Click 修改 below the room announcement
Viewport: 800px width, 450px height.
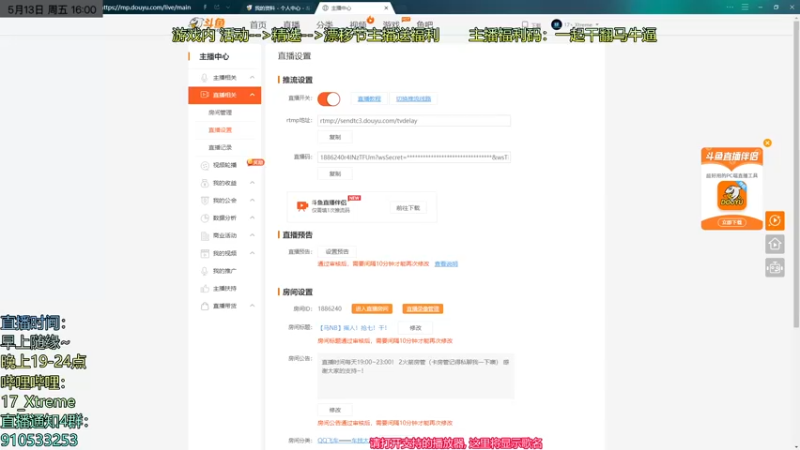[335, 410]
